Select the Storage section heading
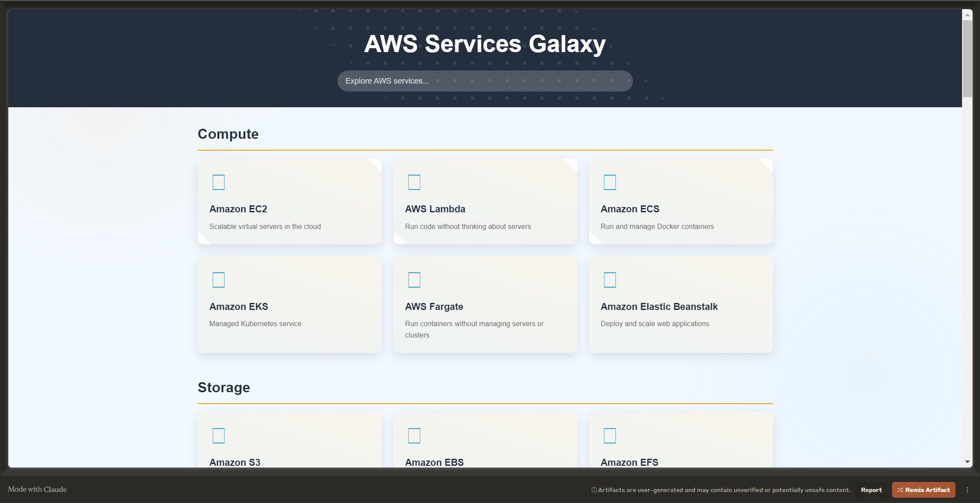This screenshot has height=503, width=980. [223, 387]
